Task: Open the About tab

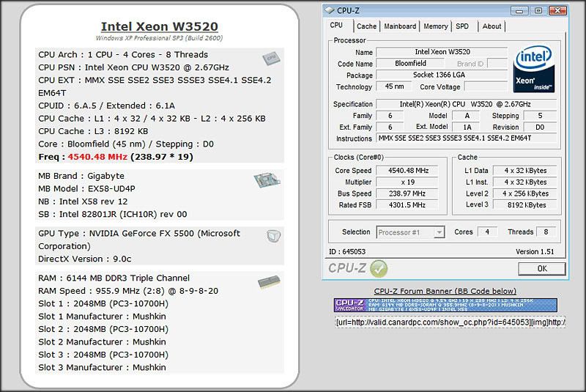Action: [492, 26]
